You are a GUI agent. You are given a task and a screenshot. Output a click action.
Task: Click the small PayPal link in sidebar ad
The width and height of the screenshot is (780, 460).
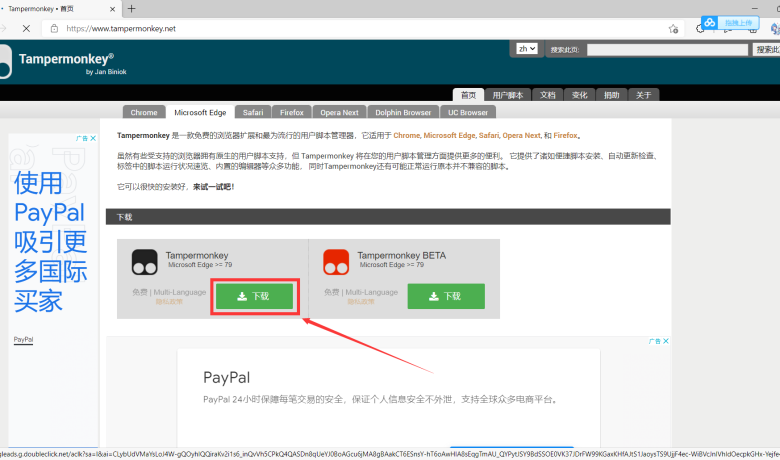click(x=23, y=340)
